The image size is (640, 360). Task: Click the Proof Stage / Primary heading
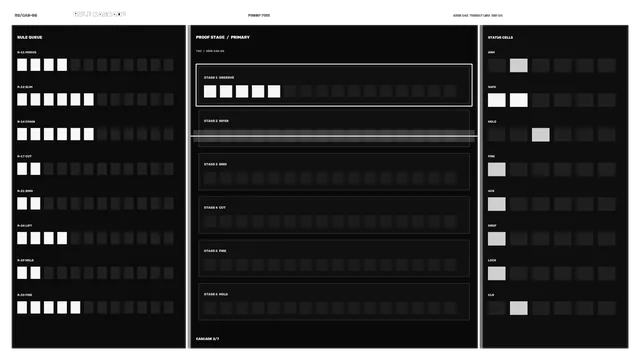pyautogui.click(x=222, y=37)
